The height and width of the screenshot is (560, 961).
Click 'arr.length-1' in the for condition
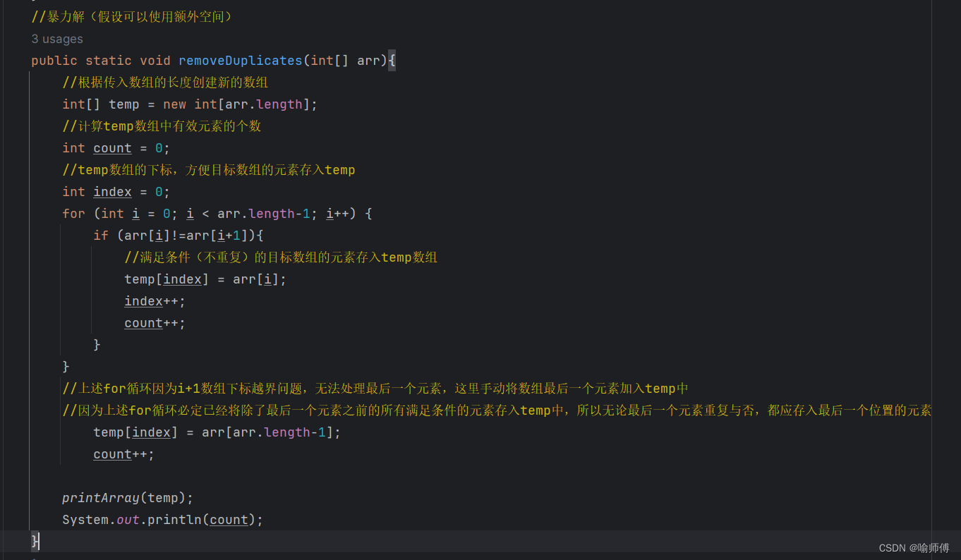264,214
